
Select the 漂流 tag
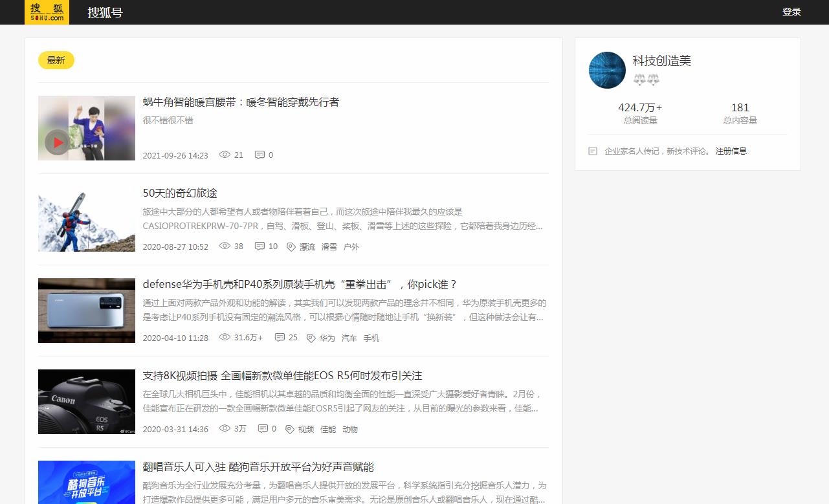(x=307, y=247)
